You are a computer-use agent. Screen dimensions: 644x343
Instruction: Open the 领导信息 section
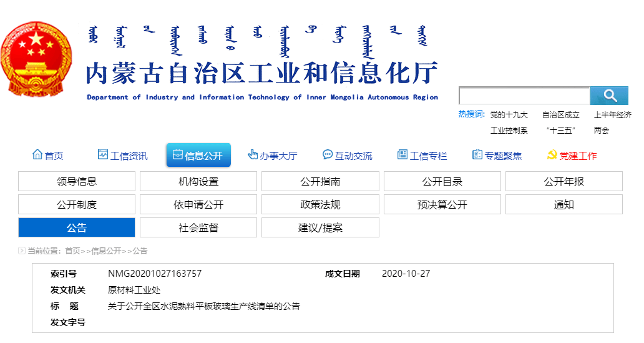click(77, 181)
